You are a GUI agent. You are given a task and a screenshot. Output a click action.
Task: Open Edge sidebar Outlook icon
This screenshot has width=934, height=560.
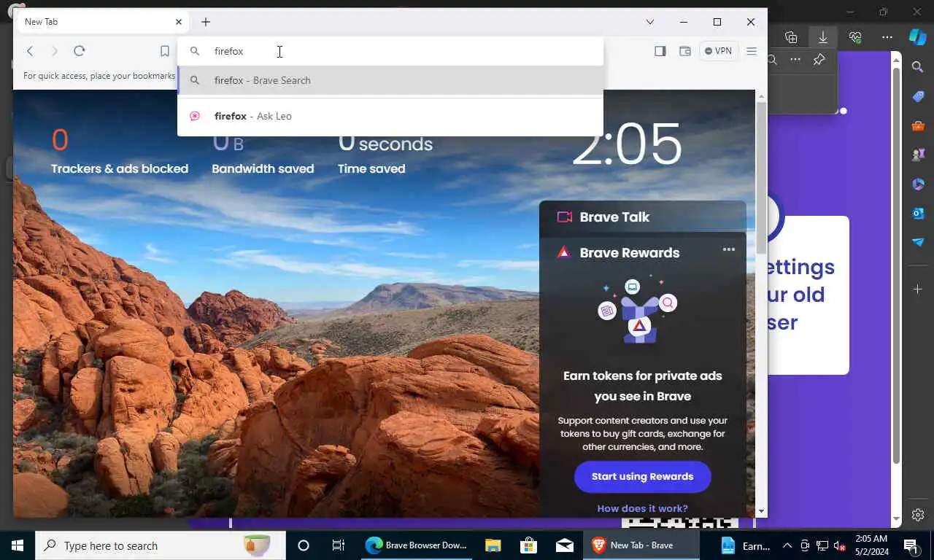(918, 213)
